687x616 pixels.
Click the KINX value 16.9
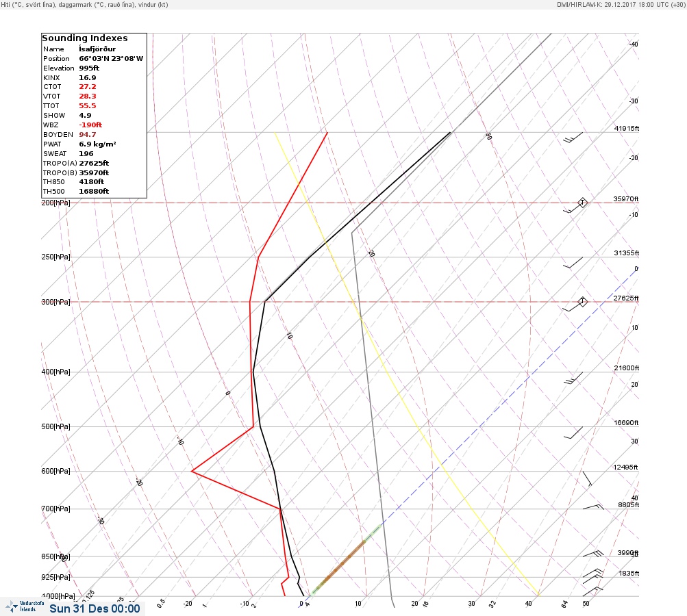pos(87,77)
